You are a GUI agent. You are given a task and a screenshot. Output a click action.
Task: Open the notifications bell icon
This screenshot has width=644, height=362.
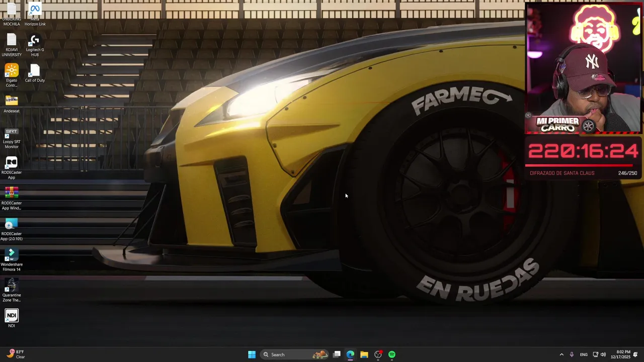pyautogui.click(x=635, y=354)
